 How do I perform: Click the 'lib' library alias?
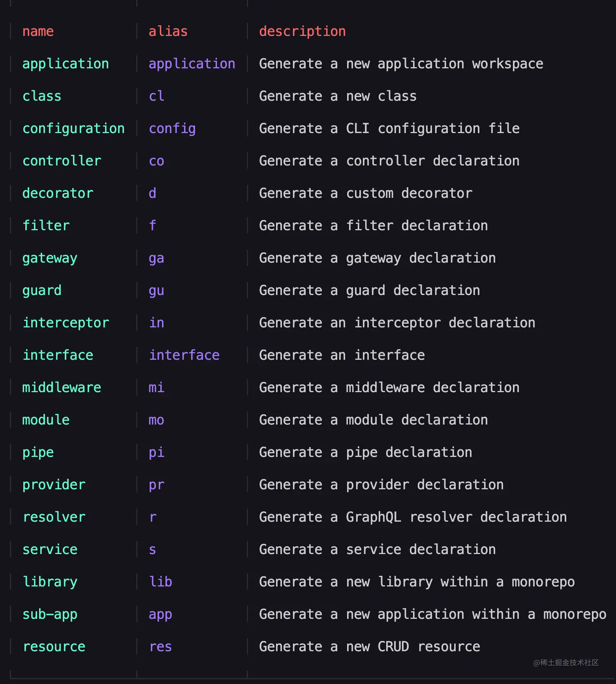(161, 582)
